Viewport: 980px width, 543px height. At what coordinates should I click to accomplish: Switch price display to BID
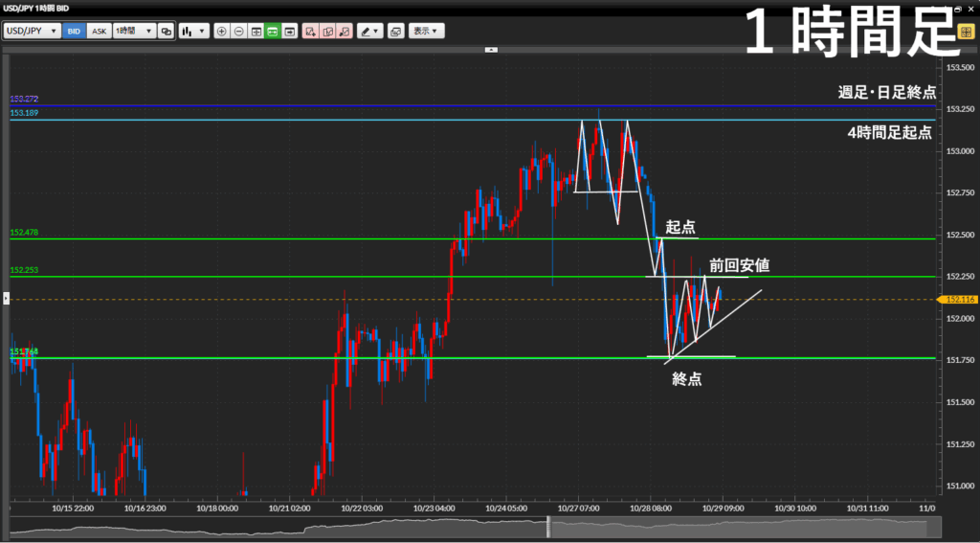coord(74,31)
